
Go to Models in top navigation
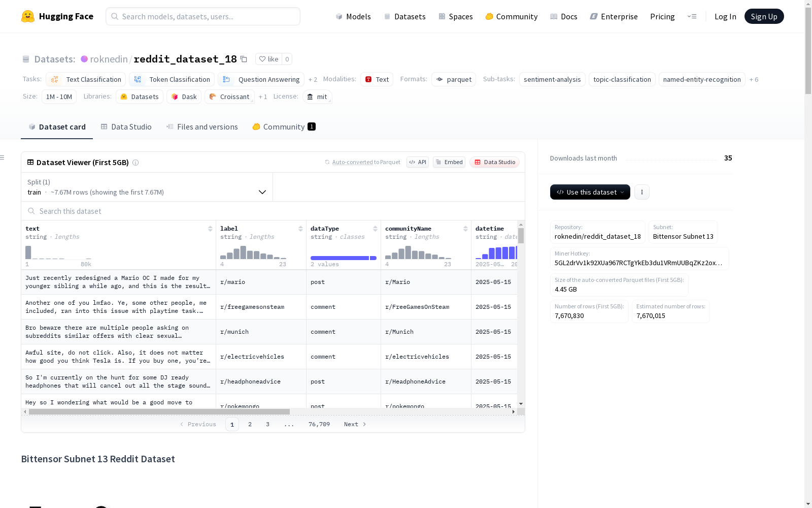tap(353, 16)
